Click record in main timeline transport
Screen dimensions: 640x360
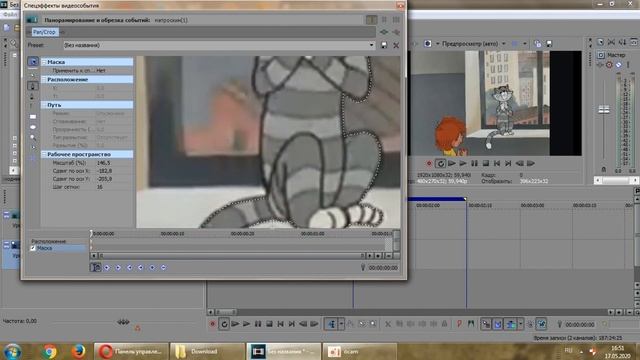pyautogui.click(x=212, y=324)
